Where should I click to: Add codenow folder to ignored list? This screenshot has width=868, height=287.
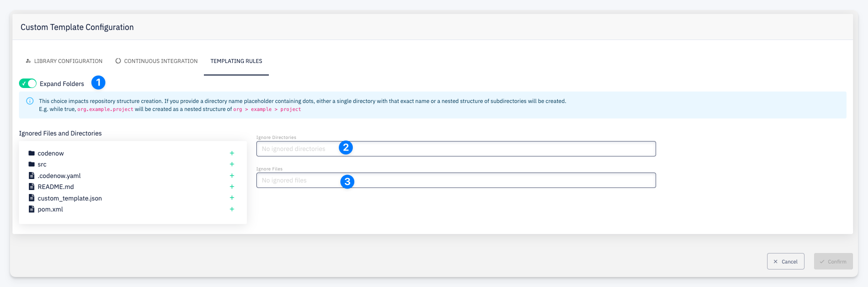(232, 153)
